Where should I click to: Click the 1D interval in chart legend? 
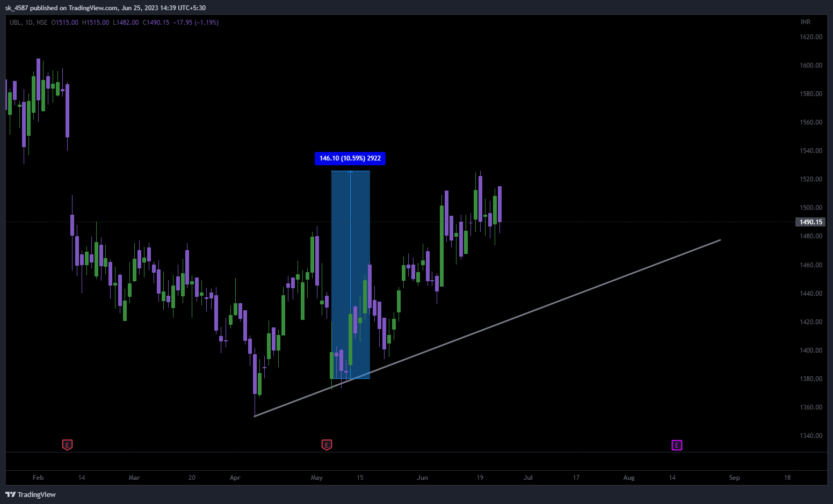point(29,23)
